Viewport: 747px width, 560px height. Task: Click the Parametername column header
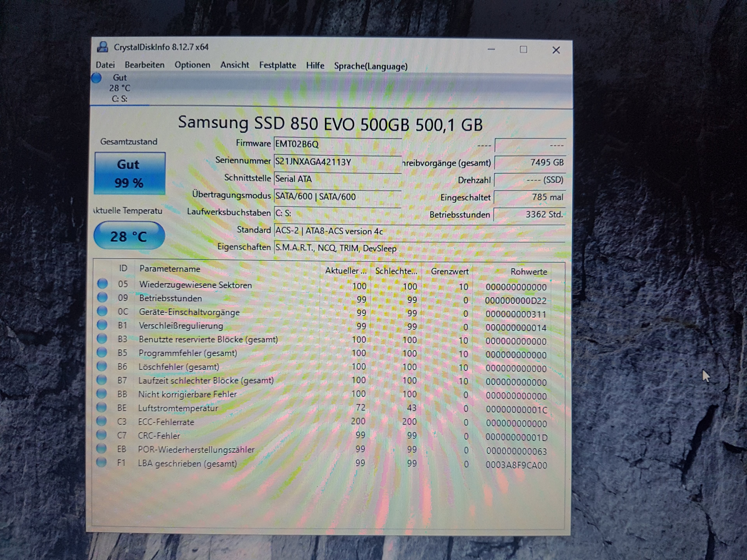pyautogui.click(x=169, y=269)
